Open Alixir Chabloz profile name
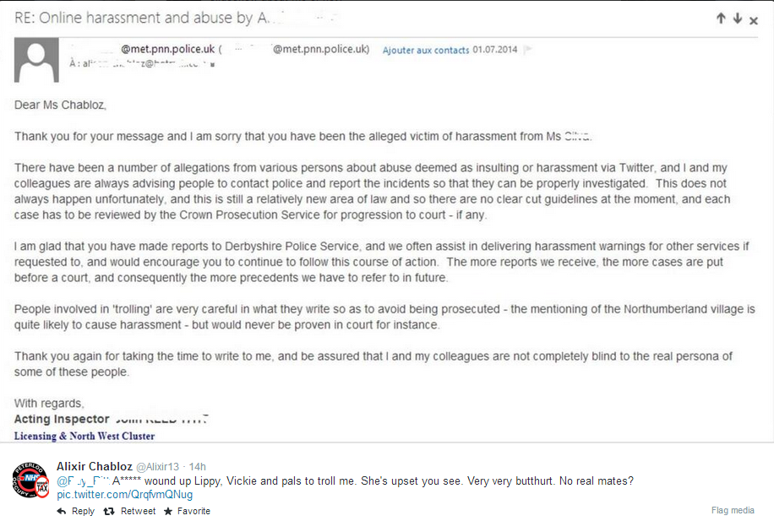The width and height of the screenshot is (774, 532). point(95,466)
